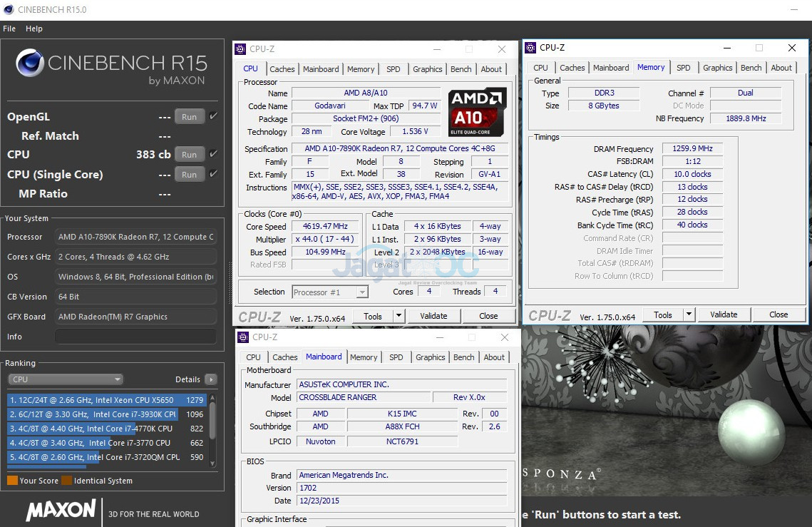
Task: Select the Intel Core i7-3720QM ranking row
Action: pos(107,457)
